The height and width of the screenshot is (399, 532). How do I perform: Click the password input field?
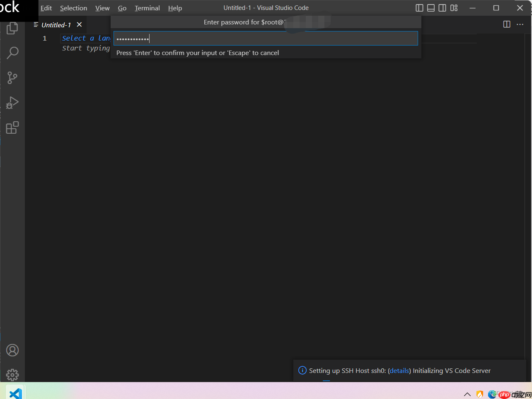coord(265,38)
